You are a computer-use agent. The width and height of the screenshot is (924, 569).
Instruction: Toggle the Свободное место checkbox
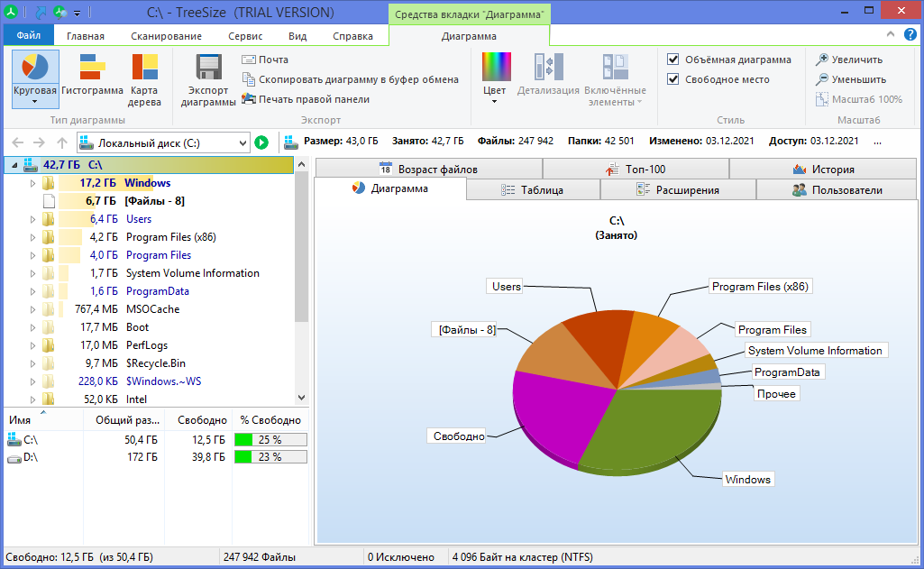[x=673, y=79]
